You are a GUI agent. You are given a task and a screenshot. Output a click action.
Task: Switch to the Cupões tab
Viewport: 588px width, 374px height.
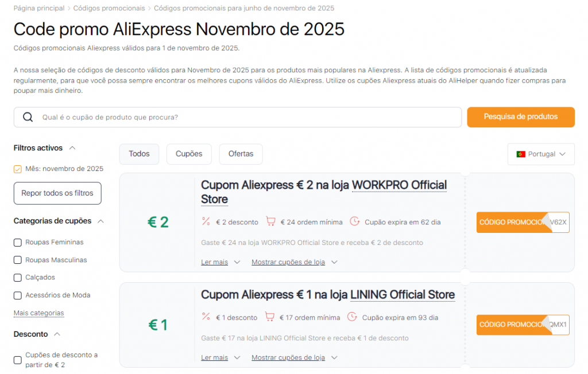coord(189,154)
